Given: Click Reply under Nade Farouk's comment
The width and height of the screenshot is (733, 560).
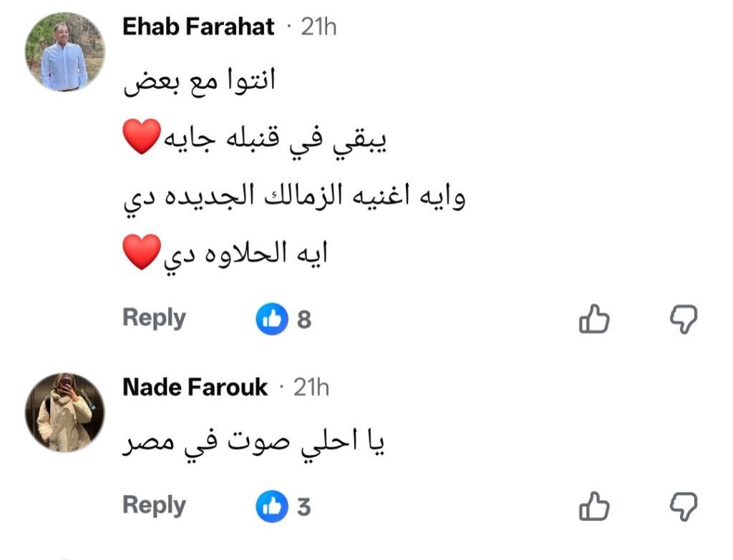Looking at the screenshot, I should click(152, 505).
